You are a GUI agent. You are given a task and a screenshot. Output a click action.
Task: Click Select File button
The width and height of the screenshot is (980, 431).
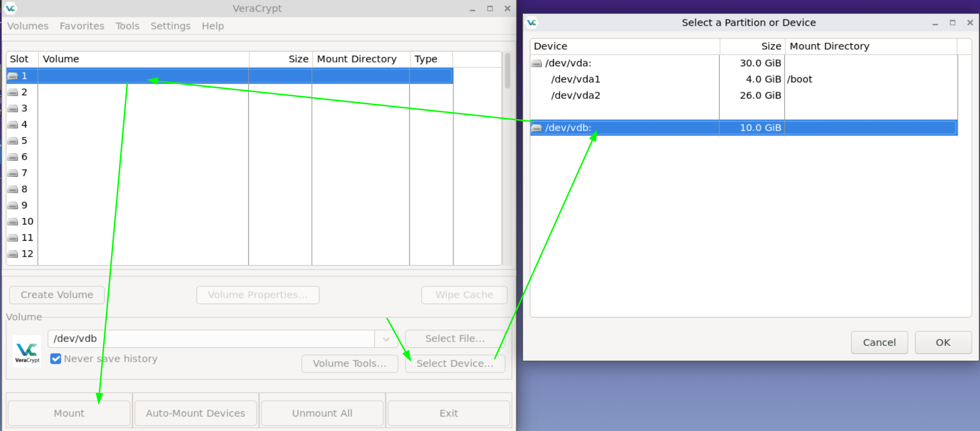(x=455, y=339)
